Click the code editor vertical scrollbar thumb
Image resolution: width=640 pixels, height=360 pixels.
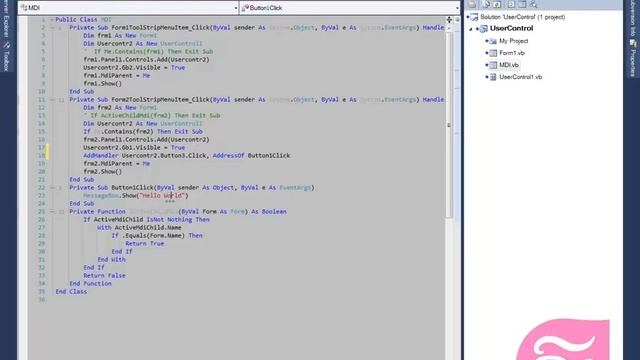pyautogui.click(x=449, y=125)
